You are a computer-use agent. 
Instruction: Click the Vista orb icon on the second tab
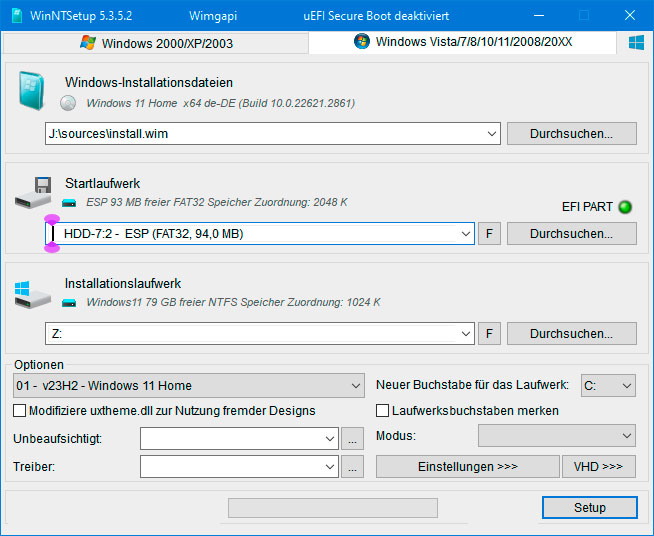(x=362, y=41)
